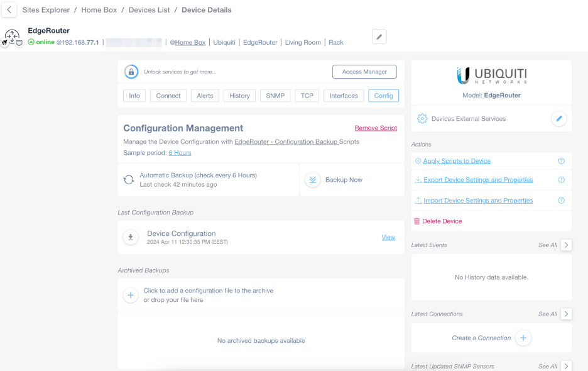Open the EdgeRouter device type icon
This screenshot has width=588, height=371.
point(12,38)
